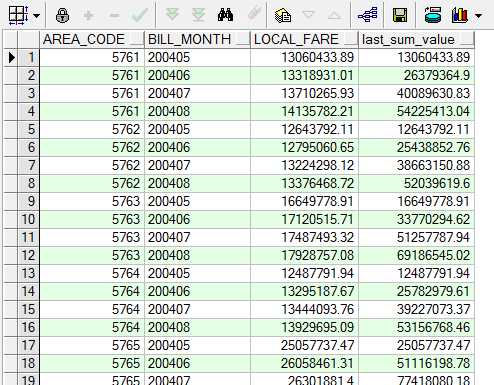
Task: Click cell 69186545.02 in last_sum_value
Action: click(416, 255)
